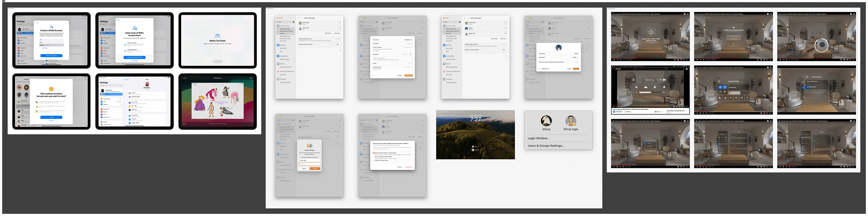Play the Look at Your Code video
This screenshot has height=216, width=868.
point(614,60)
